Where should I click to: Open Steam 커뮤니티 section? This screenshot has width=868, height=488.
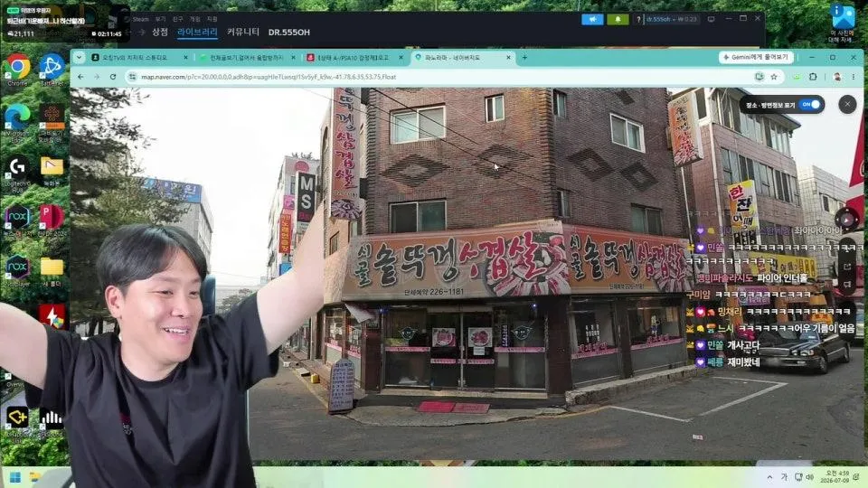(x=243, y=33)
